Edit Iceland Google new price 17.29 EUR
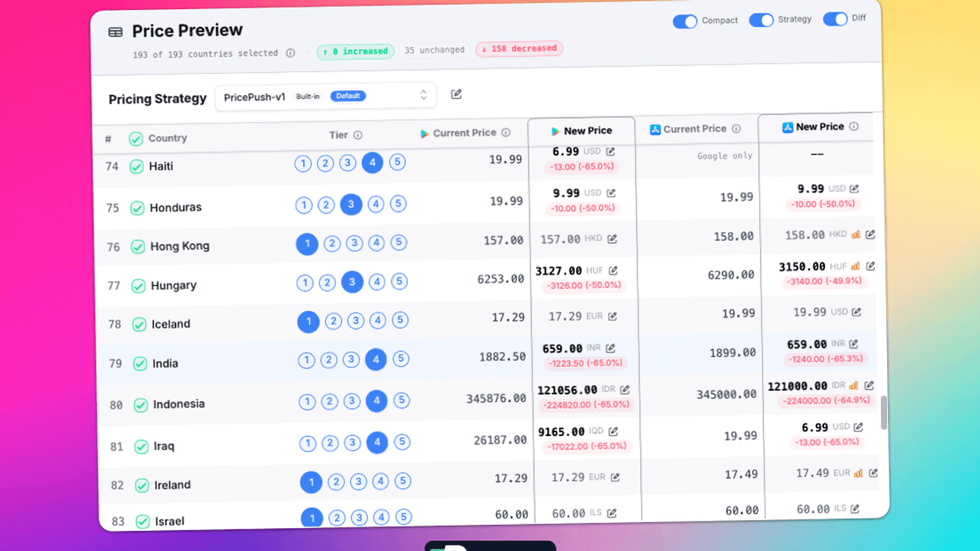980x551 pixels. [x=611, y=316]
